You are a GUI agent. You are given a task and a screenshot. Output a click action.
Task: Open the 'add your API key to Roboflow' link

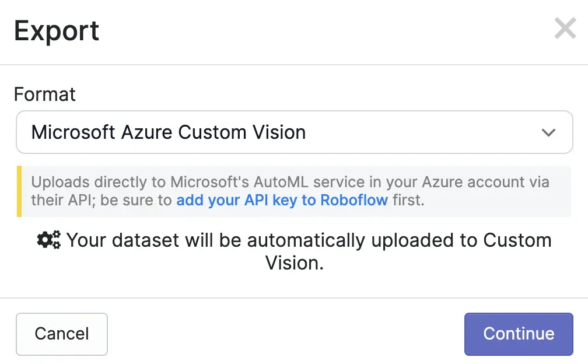(x=282, y=200)
